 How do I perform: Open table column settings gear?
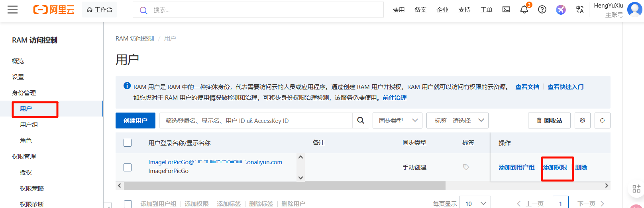pyautogui.click(x=582, y=121)
